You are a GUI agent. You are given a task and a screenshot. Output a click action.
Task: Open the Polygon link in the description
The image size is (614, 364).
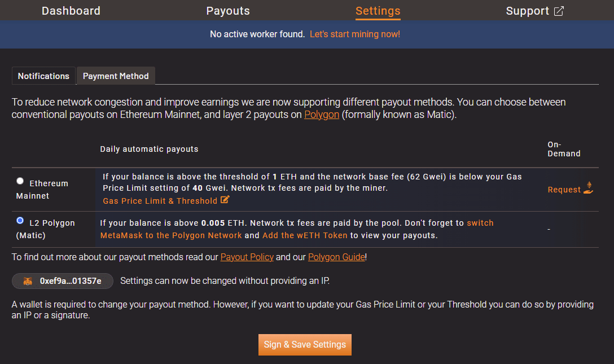(x=322, y=115)
